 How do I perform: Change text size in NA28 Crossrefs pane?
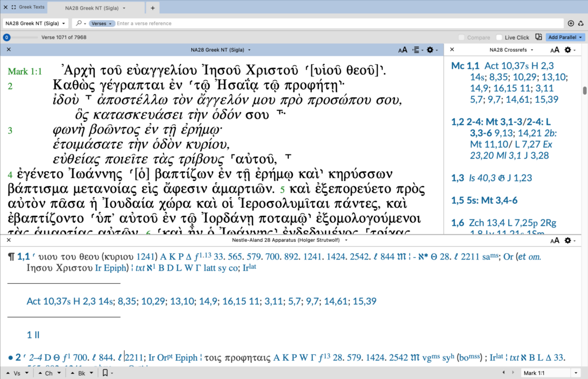click(555, 50)
